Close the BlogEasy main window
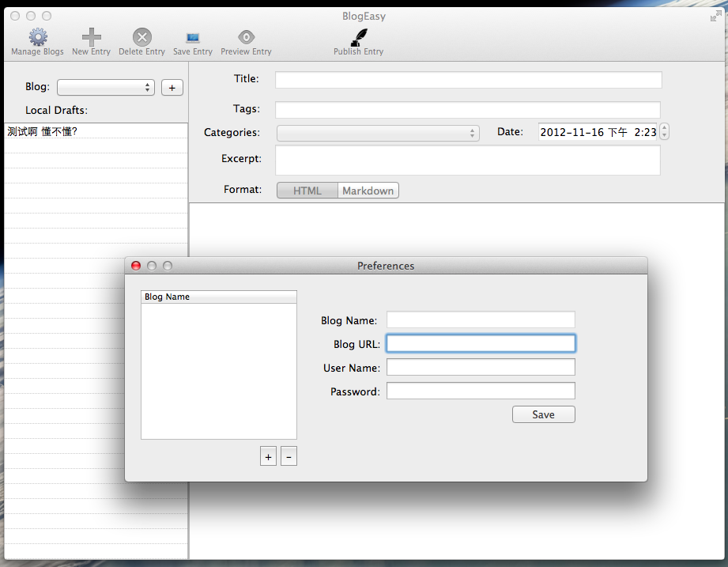 pyautogui.click(x=15, y=17)
